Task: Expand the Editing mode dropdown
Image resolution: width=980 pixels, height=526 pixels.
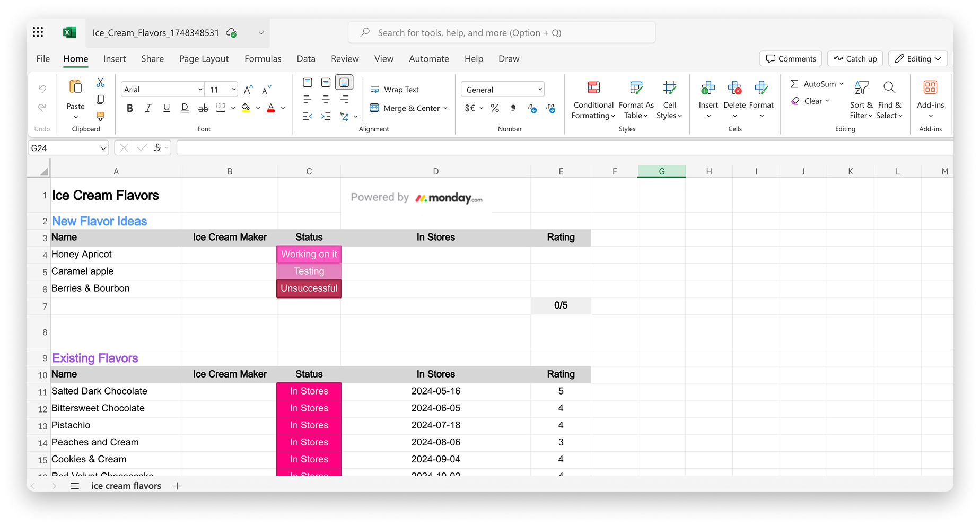Action: (918, 59)
